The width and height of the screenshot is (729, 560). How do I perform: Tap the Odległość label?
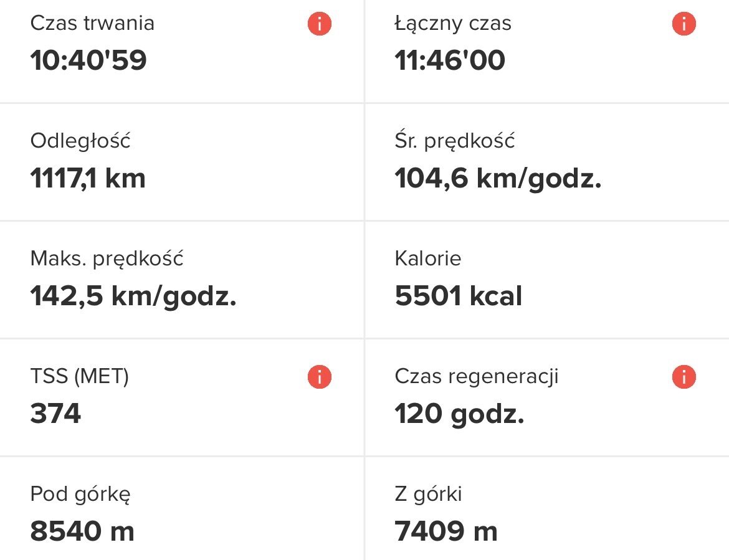pyautogui.click(x=80, y=141)
